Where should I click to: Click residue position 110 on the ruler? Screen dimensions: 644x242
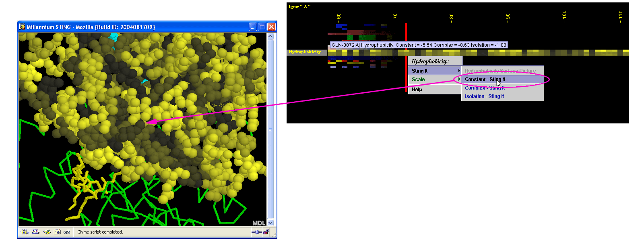pyautogui.click(x=621, y=15)
